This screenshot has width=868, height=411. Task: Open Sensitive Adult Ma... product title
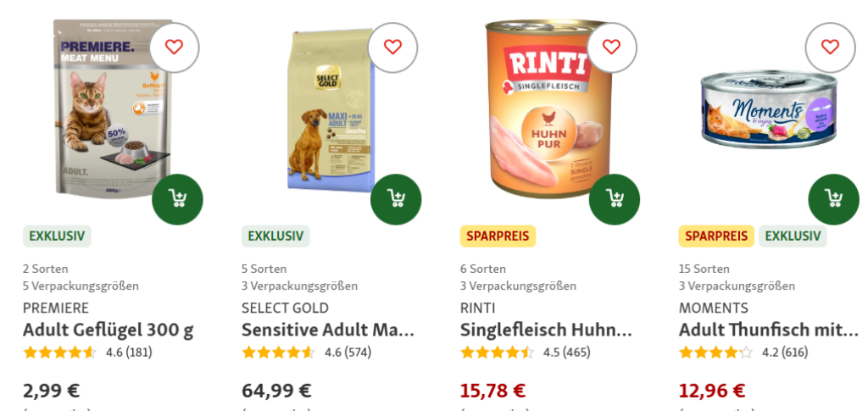(328, 330)
